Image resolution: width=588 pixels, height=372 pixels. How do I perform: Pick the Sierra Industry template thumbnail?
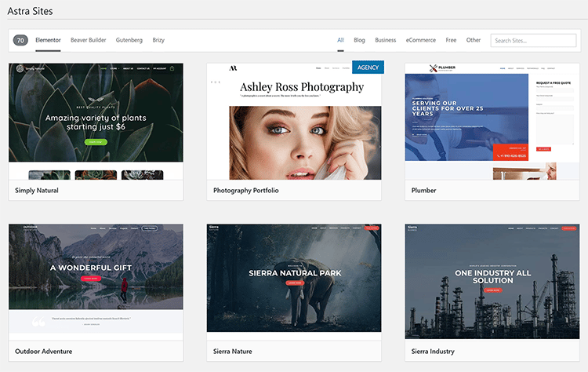492,279
